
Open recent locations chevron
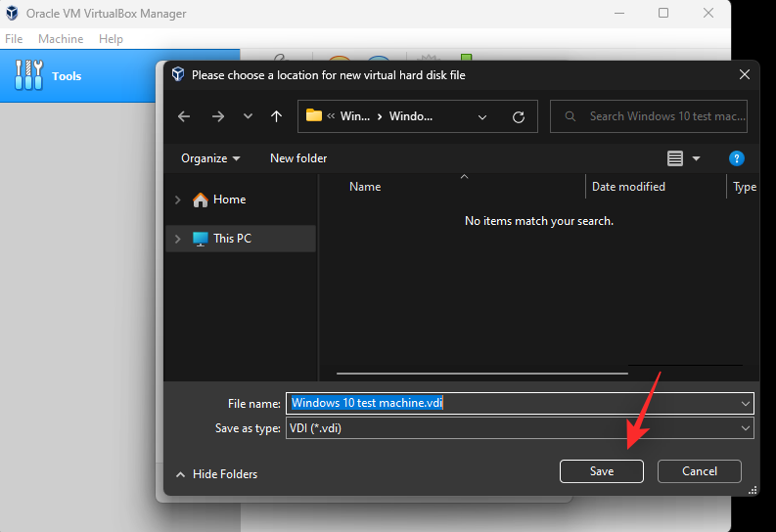tap(248, 116)
